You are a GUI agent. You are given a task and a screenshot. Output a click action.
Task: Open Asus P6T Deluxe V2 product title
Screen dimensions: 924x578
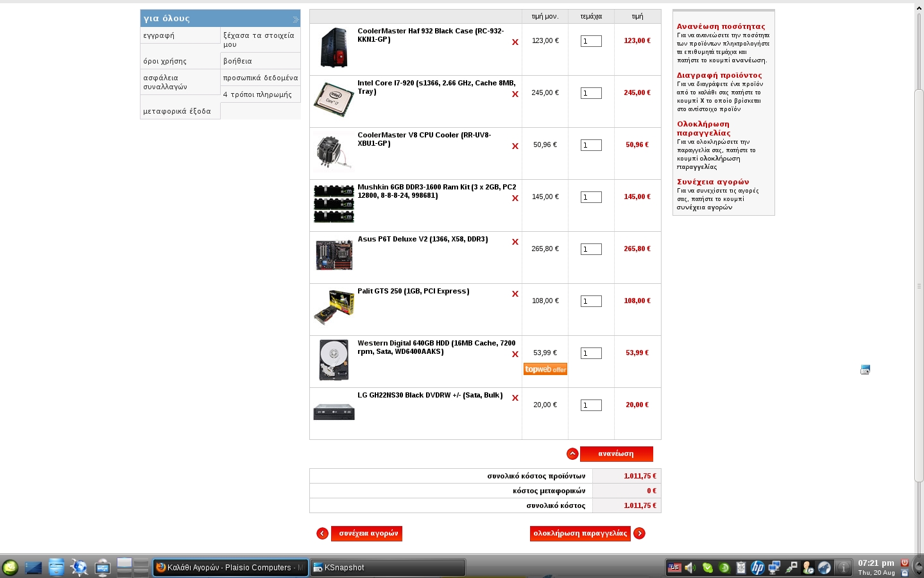pos(423,240)
